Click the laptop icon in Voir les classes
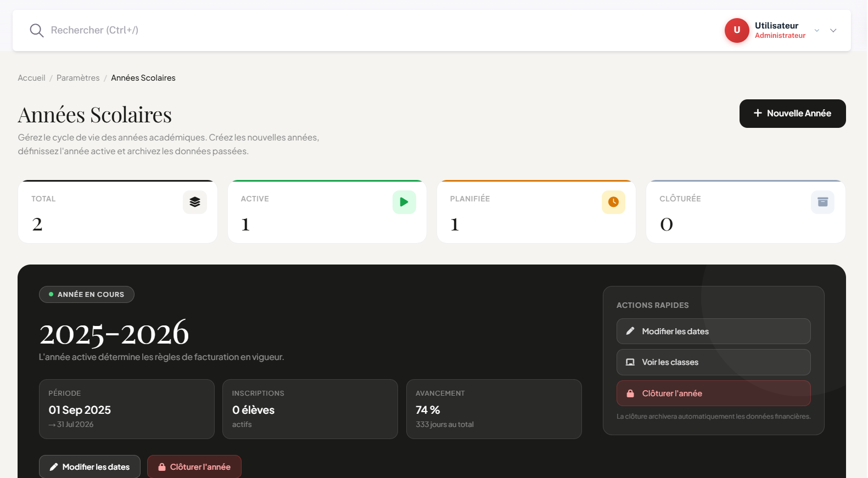Viewport: 868px width, 478px height. (630, 362)
